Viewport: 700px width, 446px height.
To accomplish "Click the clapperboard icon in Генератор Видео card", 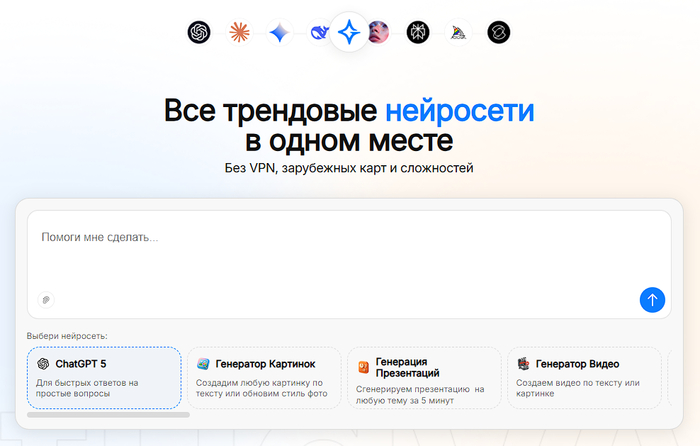I will coord(523,364).
